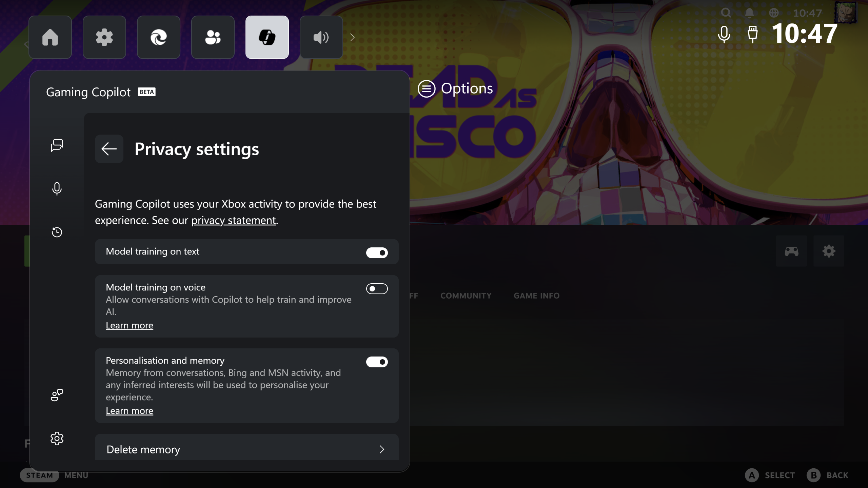Disable Model training on text
Viewport: 868px width, 488px height.
[x=377, y=252]
